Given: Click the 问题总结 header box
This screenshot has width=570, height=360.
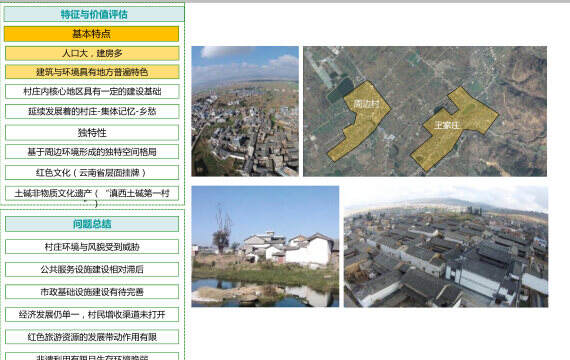Looking at the screenshot, I should (x=92, y=224).
